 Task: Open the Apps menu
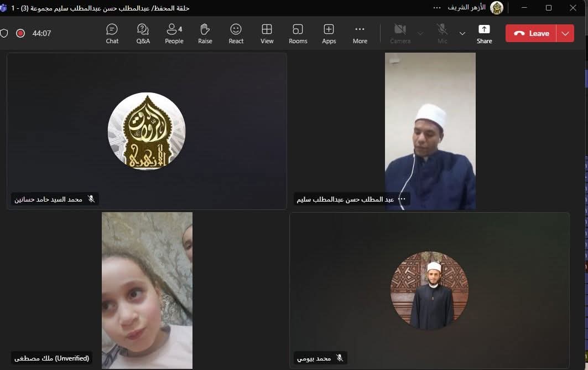coord(329,33)
